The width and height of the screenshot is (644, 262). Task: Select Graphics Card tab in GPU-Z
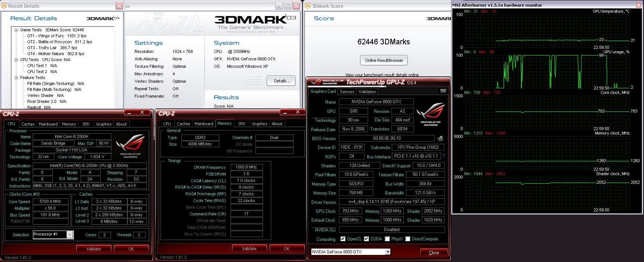[x=323, y=91]
